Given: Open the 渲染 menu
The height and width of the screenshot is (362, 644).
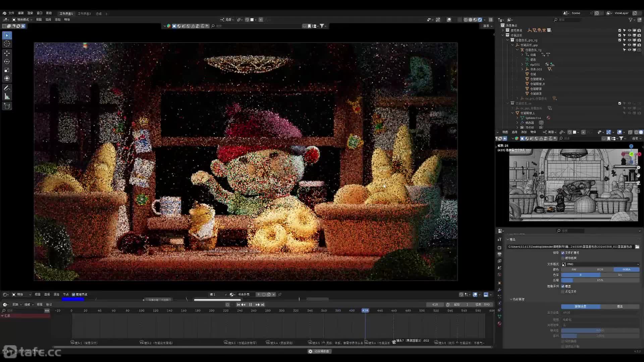Looking at the screenshot, I should click(30, 13).
